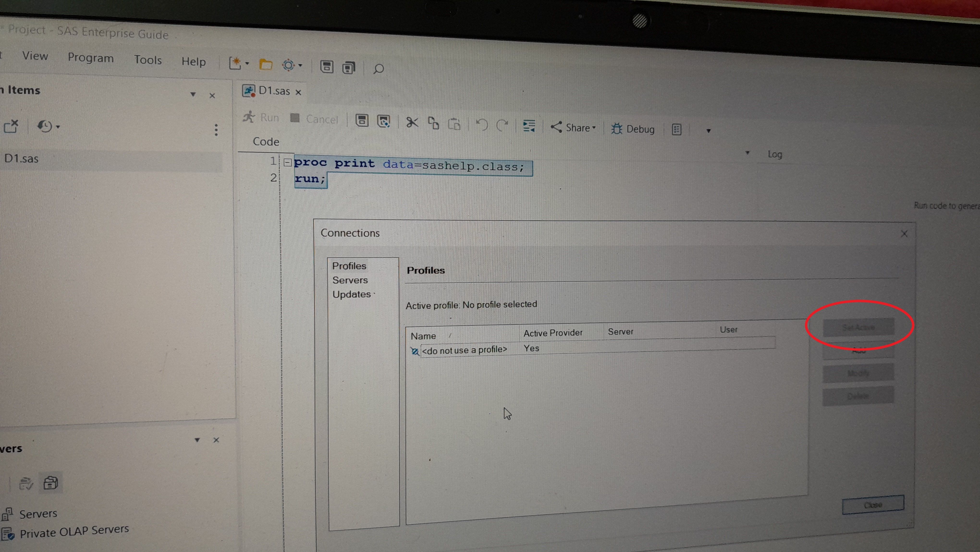Click the Search magnifier icon
980x552 pixels.
(378, 69)
